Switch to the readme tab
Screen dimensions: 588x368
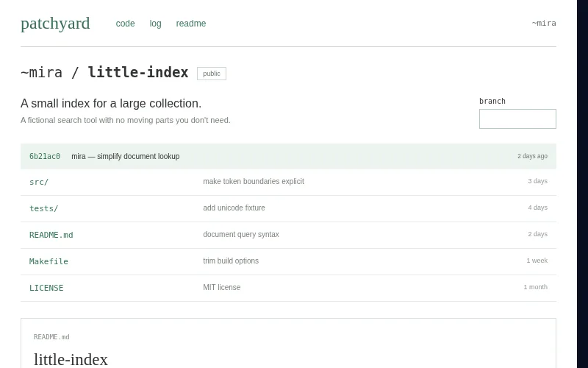tap(191, 24)
